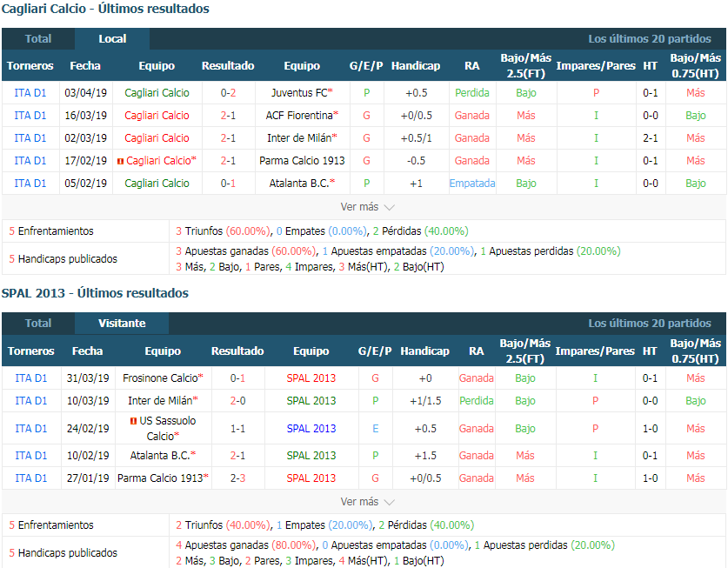Viewport: 728px width, 568px height.
Task: Open Los últimos 20 partidos in SPAL section
Action: click(650, 324)
